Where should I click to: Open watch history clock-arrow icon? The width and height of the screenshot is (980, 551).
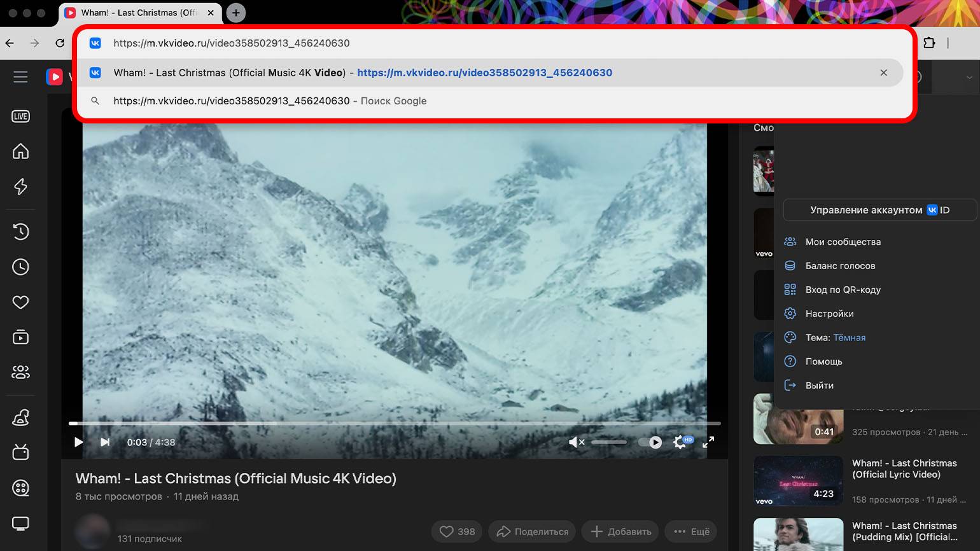(x=20, y=232)
